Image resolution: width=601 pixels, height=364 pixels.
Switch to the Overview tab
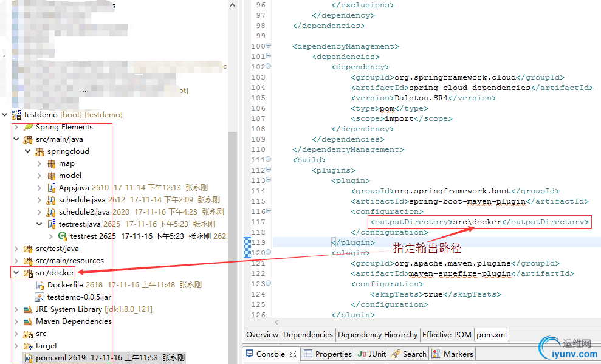(x=262, y=335)
